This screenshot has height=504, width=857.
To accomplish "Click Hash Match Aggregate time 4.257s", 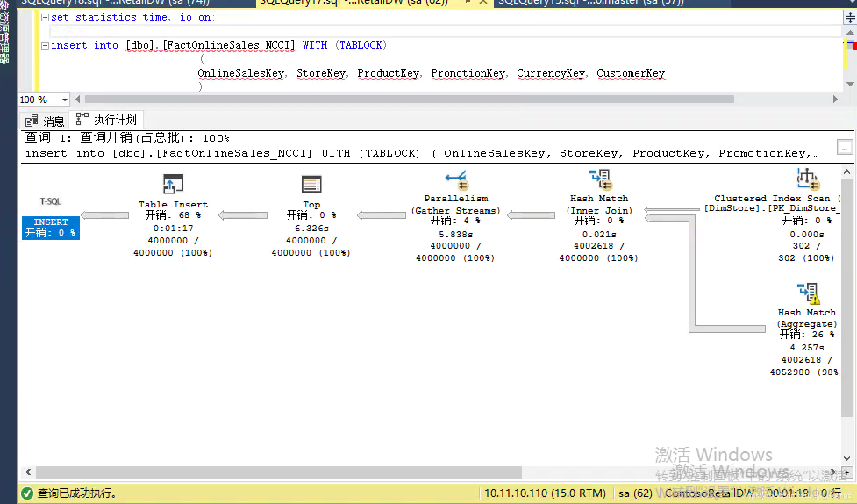I will pos(807,347).
